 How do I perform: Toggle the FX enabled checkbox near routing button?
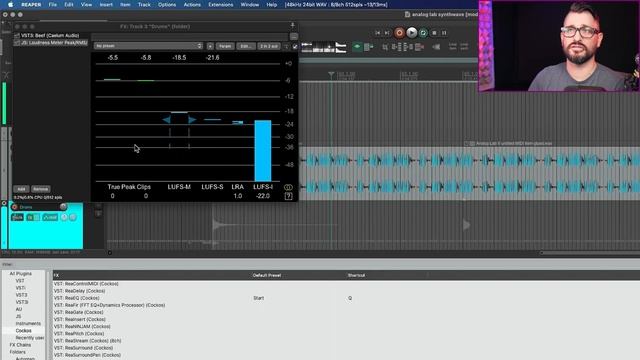click(x=295, y=47)
